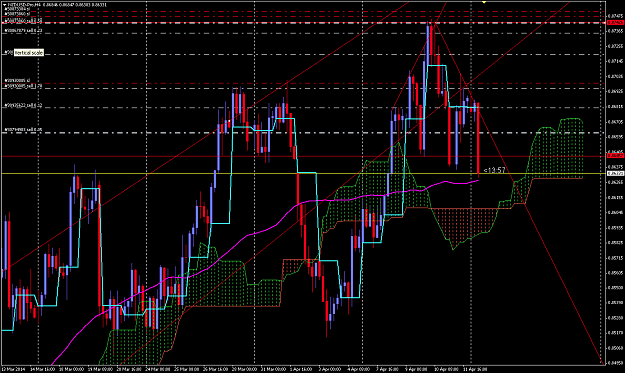This screenshot has height=373, width=625.
Task: Click the 0.86925 price scale label
Action: click(616, 91)
